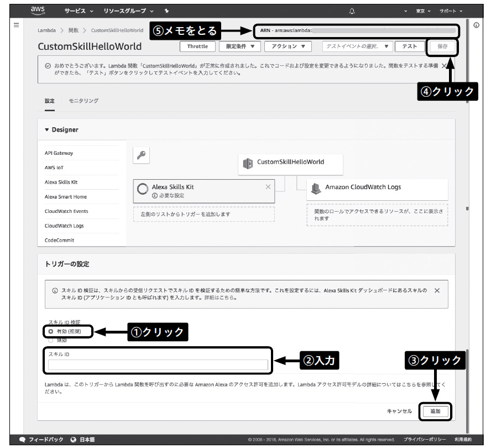Screen dimensions: 491x448
Task: Click the 保存 save button
Action: [442, 46]
